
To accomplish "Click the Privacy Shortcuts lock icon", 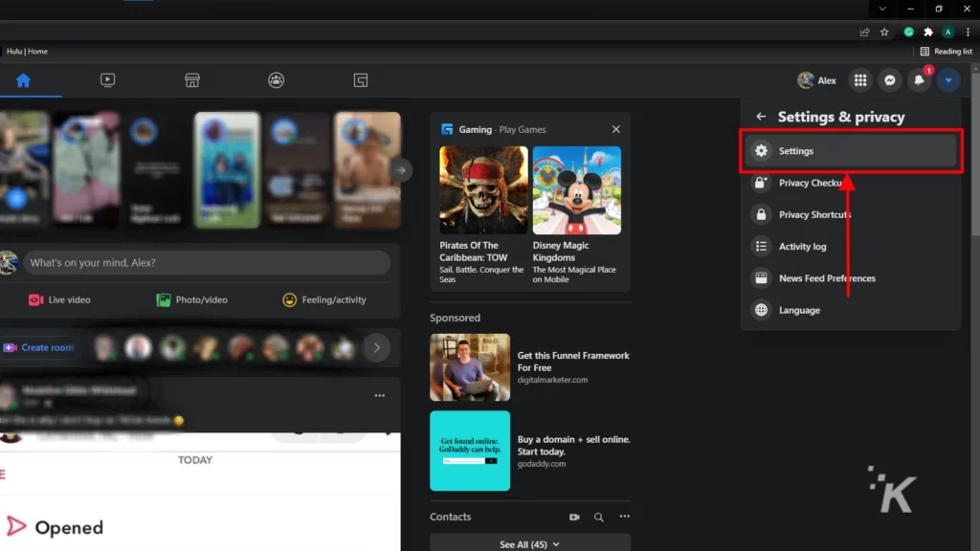I will click(761, 214).
